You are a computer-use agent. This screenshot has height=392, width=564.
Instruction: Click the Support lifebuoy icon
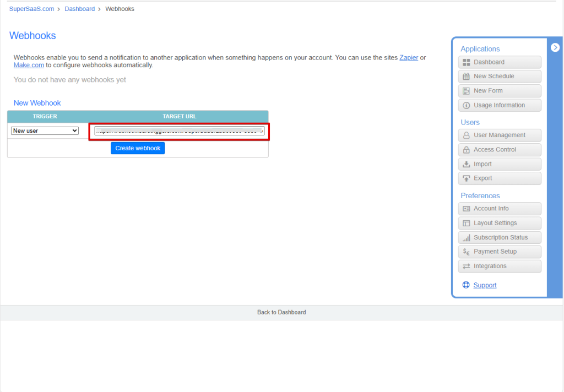click(x=465, y=285)
